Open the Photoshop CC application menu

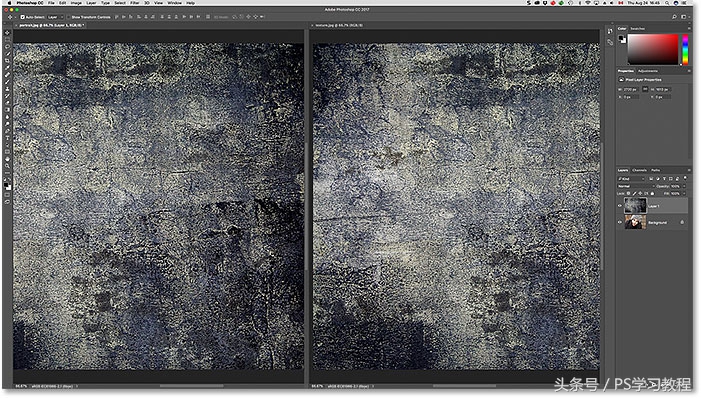click(30, 3)
